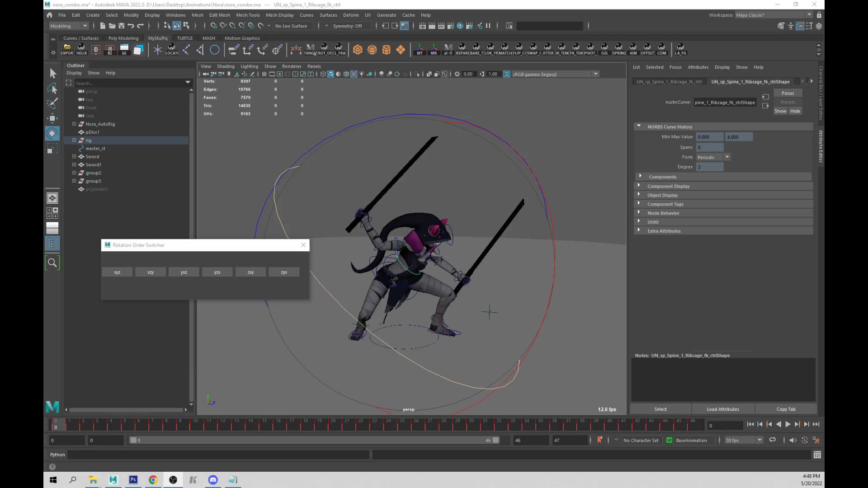This screenshot has height=488, width=868.
Task: Click the LOCATOR shelf icon
Action: tap(171, 49)
